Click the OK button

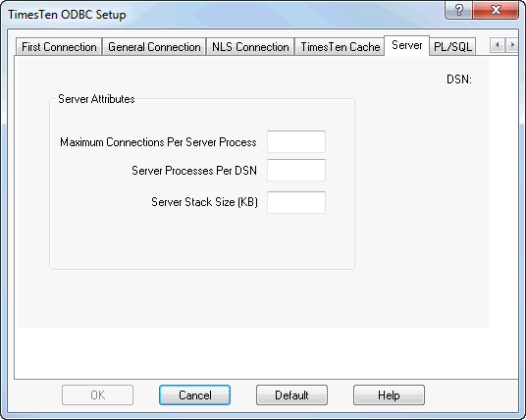(97, 395)
